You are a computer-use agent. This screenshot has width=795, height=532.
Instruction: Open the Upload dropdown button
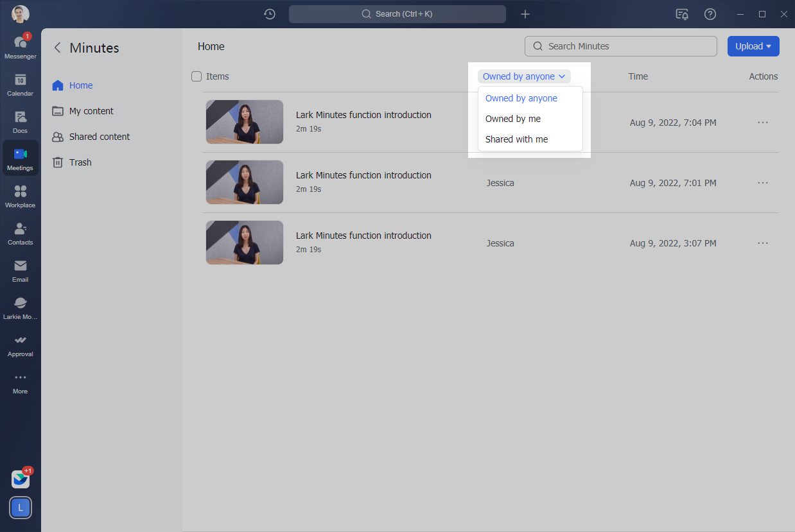coord(753,46)
